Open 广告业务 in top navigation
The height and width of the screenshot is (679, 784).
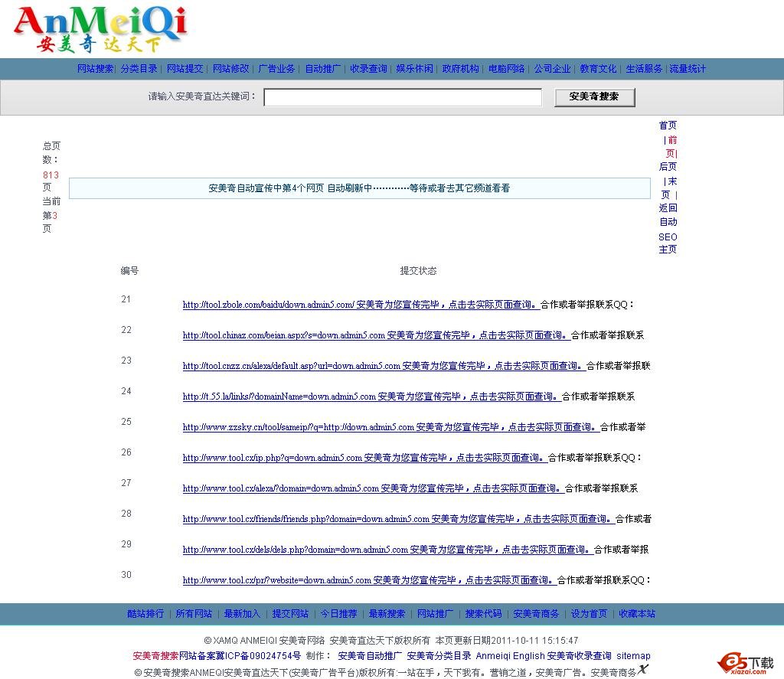(276, 68)
